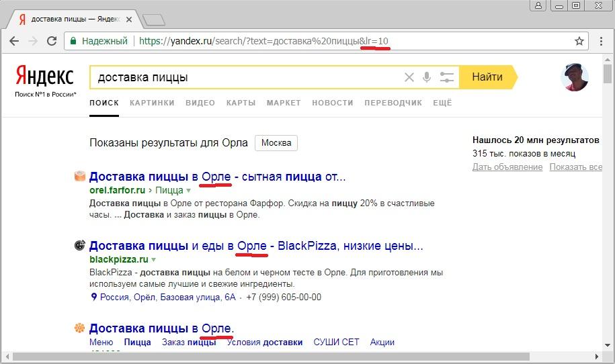The height and width of the screenshot is (364, 615).
Task: Switch the region with the Москва button
Action: 276,143
